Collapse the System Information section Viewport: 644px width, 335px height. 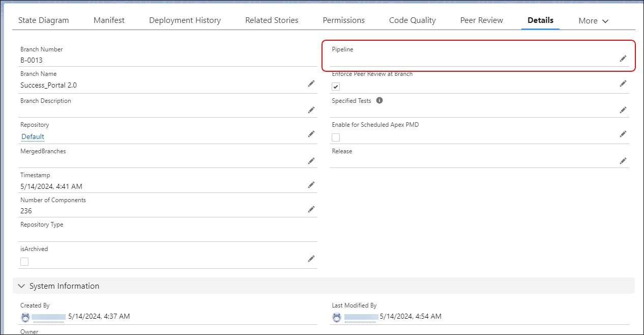(21, 286)
